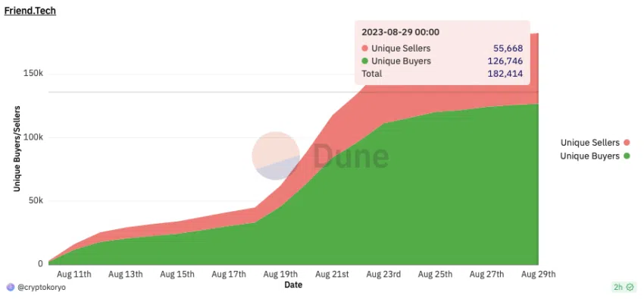Toggle Unique Buyers legend green dot
The image size is (644, 299).
[627, 156]
